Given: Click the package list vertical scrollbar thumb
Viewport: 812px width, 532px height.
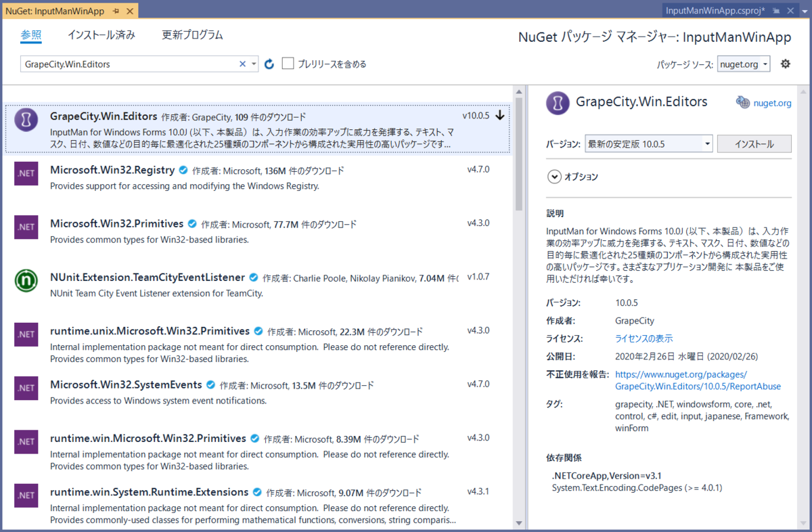Looking at the screenshot, I should [519, 154].
